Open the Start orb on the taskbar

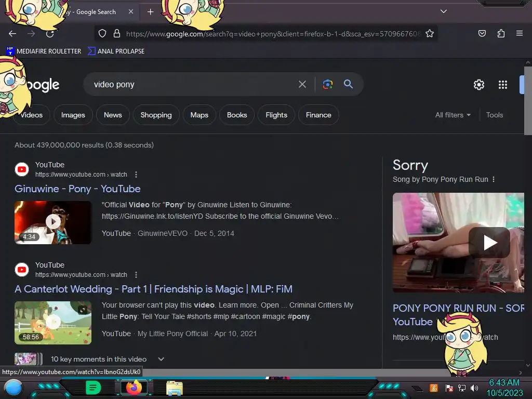click(x=14, y=388)
